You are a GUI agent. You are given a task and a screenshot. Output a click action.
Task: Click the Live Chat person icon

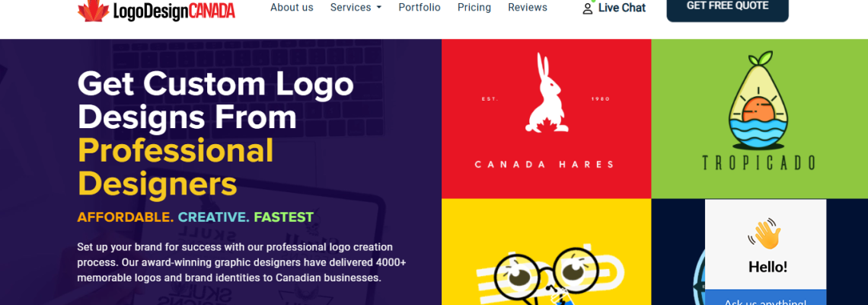pos(587,8)
